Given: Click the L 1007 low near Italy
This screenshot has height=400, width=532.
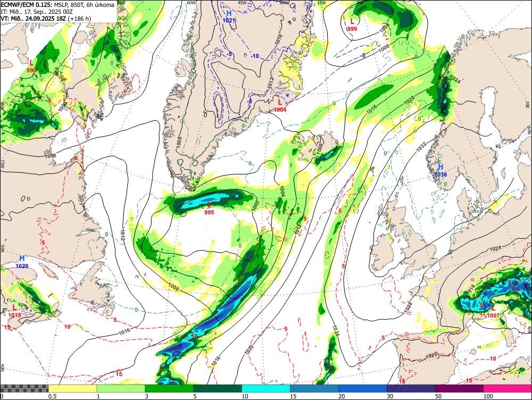Looking at the screenshot, I should [x=493, y=312].
